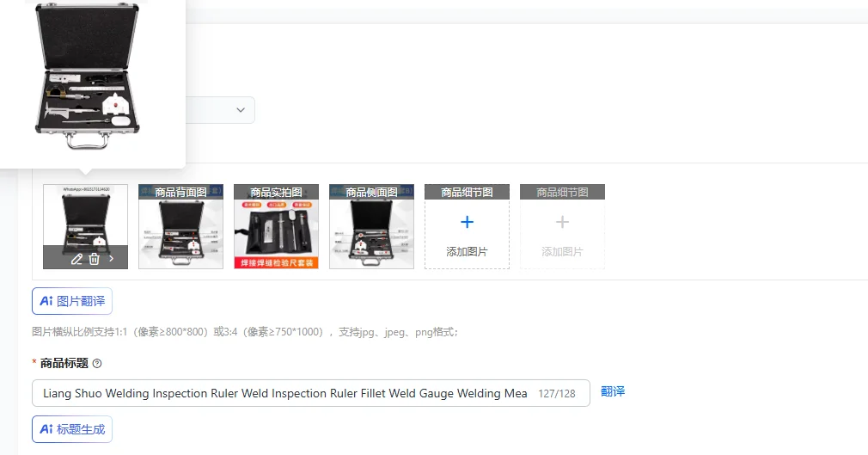Click the right arrow on first thumbnail
This screenshot has height=455, width=868.
(111, 258)
